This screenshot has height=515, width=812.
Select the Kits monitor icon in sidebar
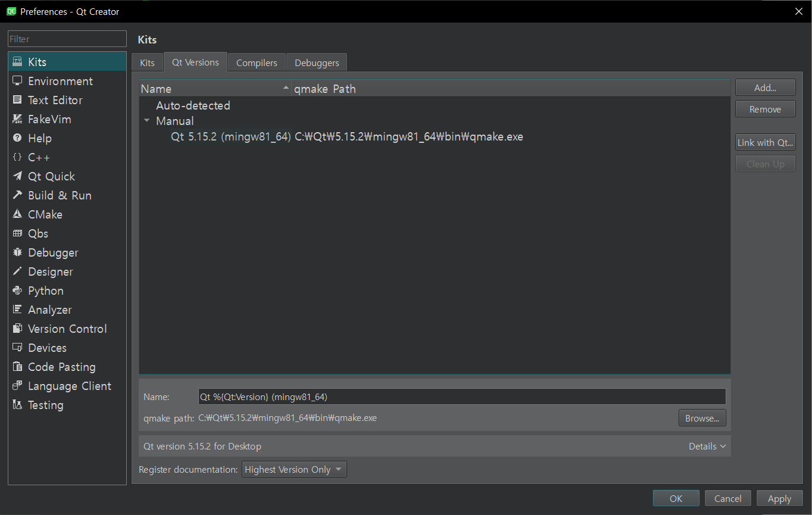point(17,62)
